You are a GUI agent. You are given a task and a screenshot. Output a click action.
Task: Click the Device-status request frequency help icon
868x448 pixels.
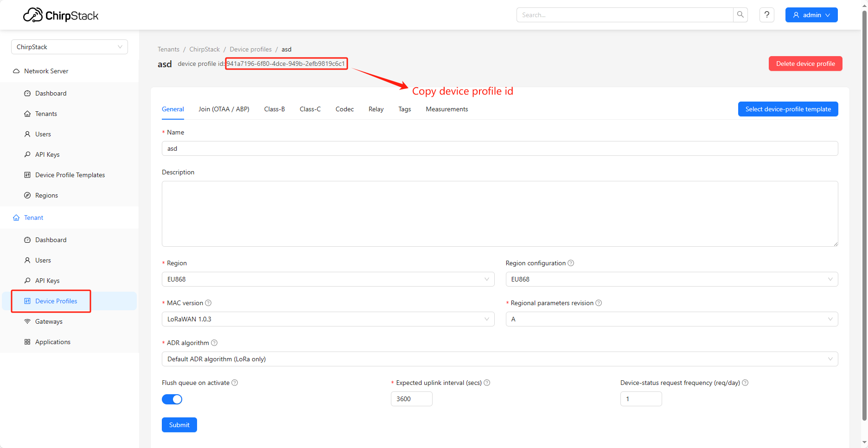tap(745, 383)
